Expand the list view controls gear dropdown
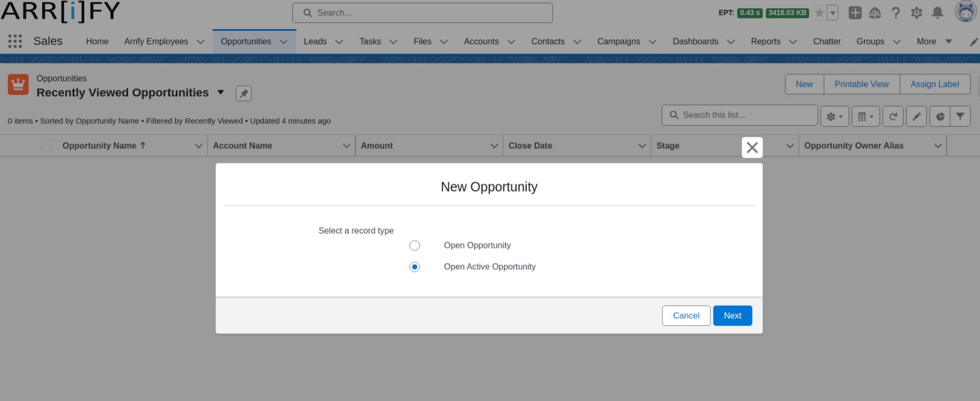 click(834, 116)
